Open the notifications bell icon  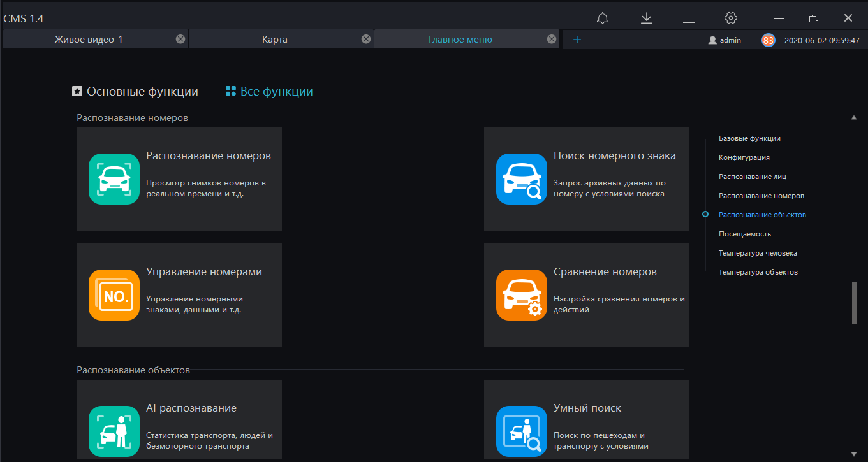coord(603,18)
